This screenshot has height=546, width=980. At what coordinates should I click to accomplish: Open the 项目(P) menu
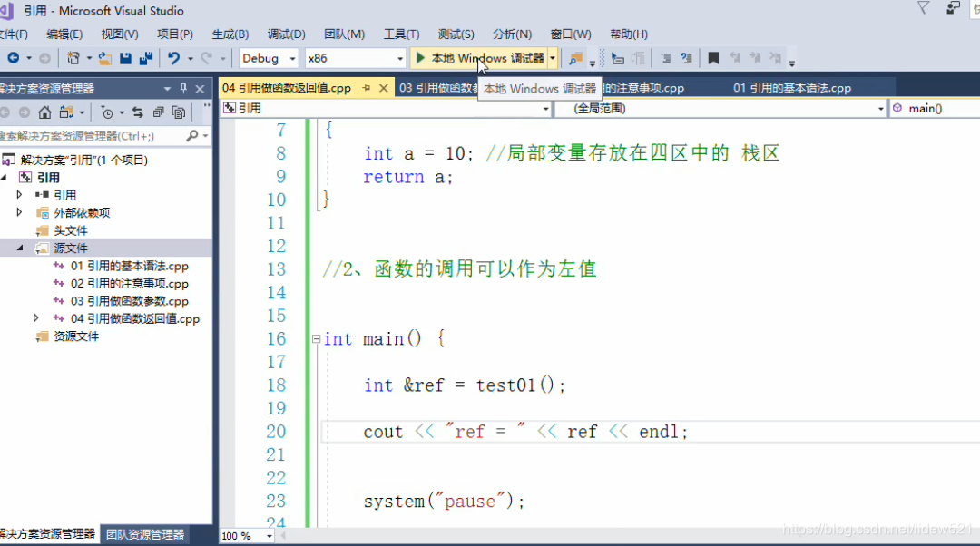coord(174,34)
